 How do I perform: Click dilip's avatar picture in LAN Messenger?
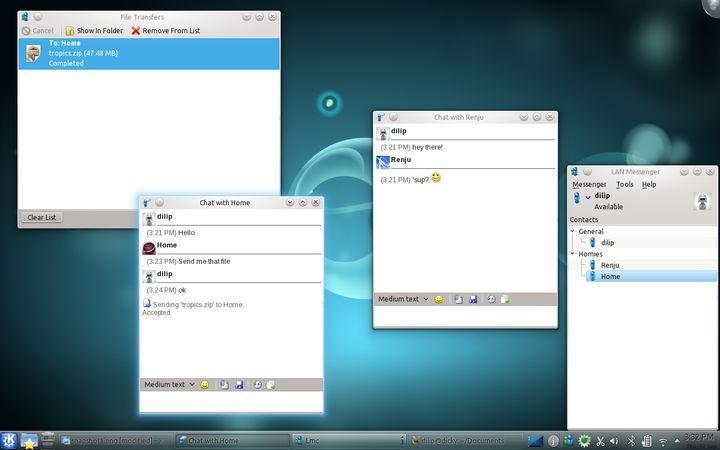coord(702,201)
